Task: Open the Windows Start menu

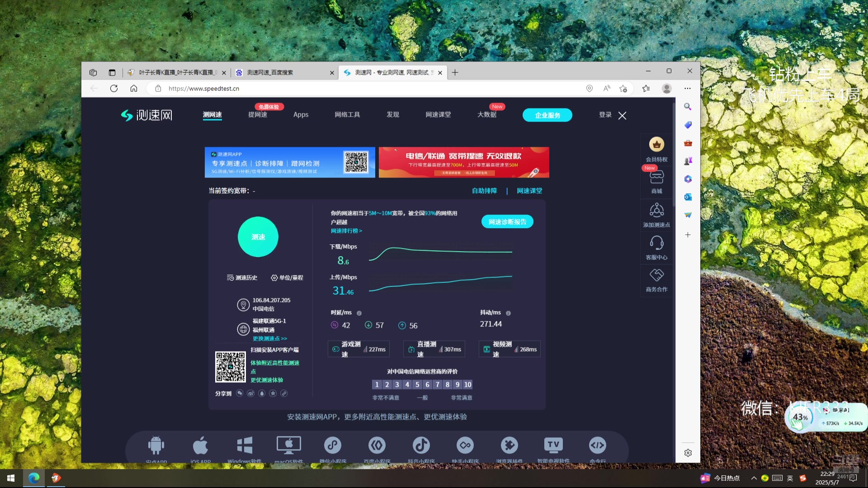Action: [11, 478]
